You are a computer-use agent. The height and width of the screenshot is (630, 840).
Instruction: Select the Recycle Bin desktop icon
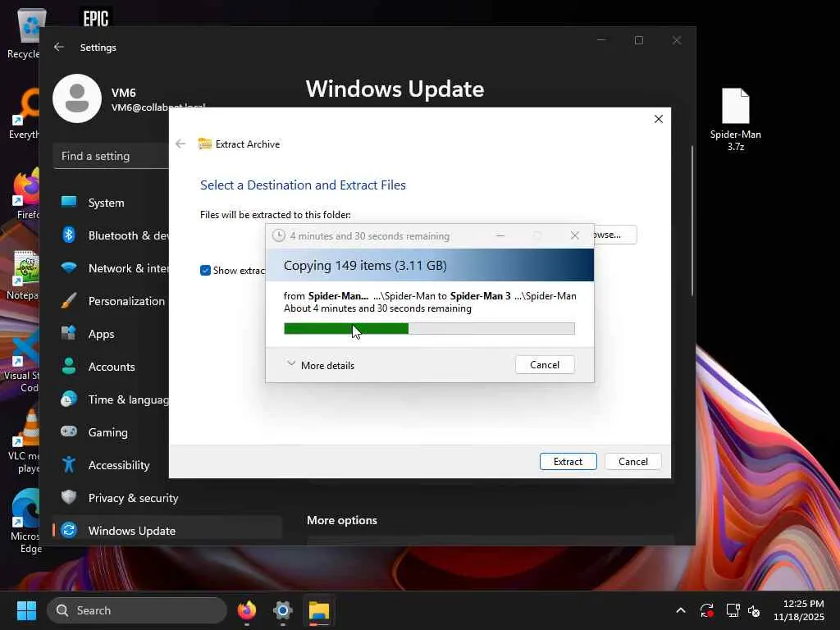24,33
